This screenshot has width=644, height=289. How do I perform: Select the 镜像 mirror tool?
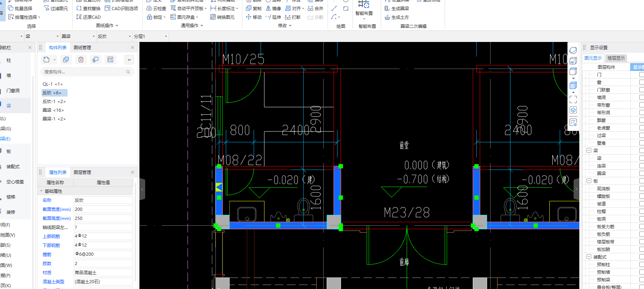tap(273, 8)
